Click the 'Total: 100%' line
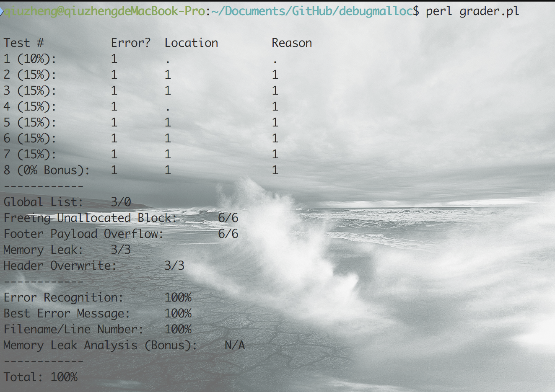The height and width of the screenshot is (392, 555). coord(41,377)
